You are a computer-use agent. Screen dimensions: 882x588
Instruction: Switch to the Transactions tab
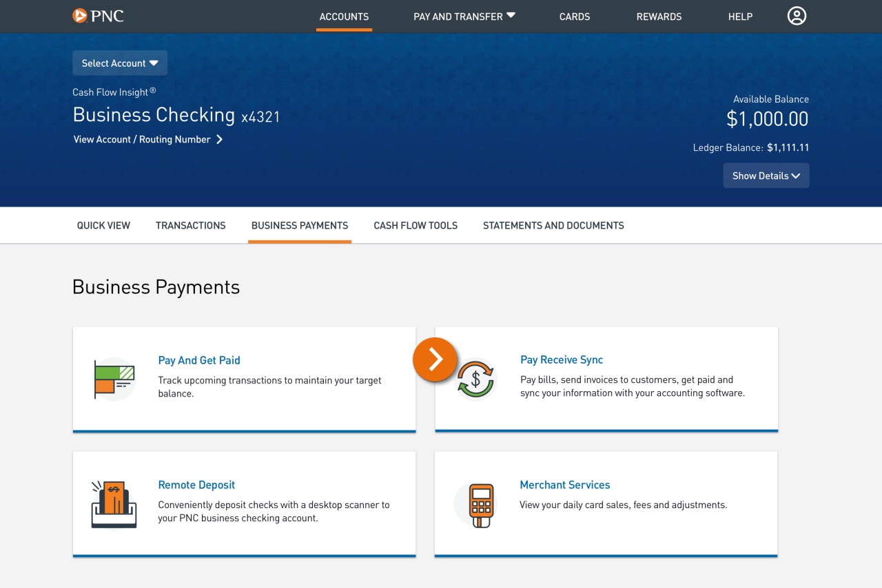(190, 225)
